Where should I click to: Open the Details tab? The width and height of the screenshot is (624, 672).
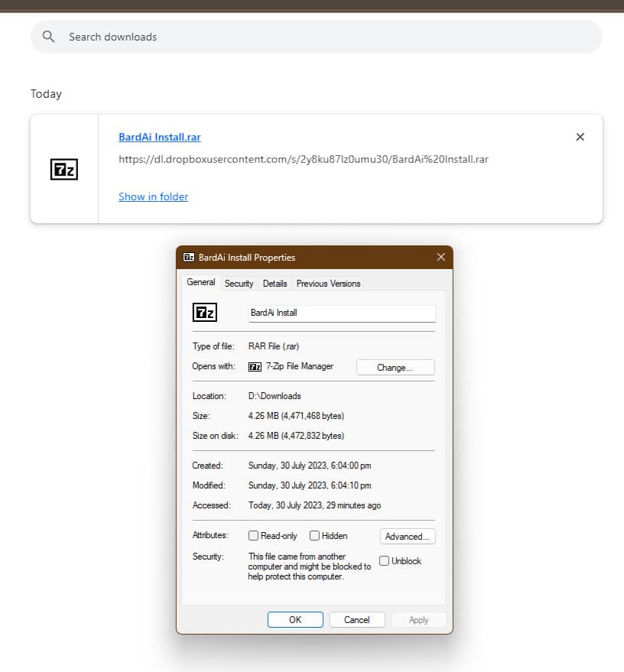(275, 283)
